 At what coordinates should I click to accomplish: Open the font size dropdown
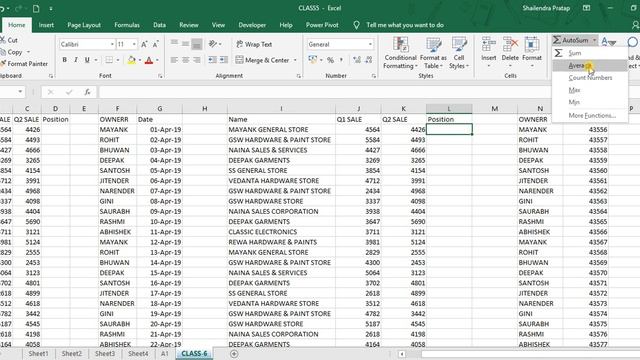134,44
